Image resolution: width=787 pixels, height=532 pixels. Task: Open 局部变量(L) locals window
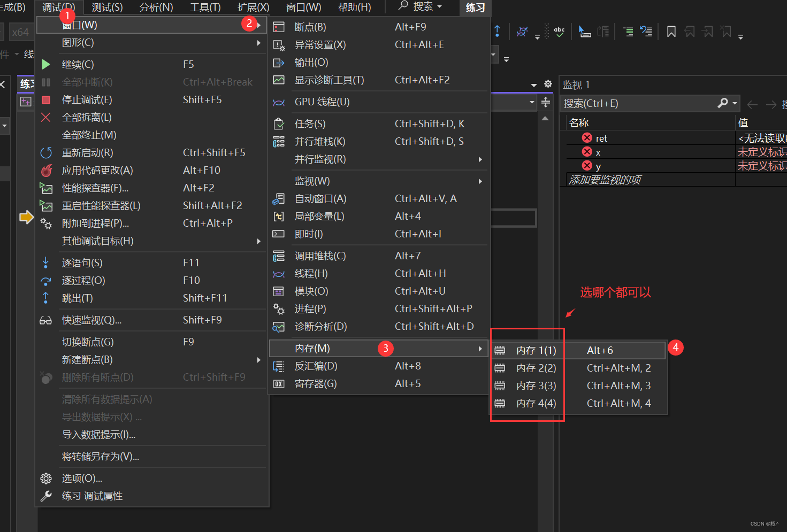pyautogui.click(x=379, y=216)
